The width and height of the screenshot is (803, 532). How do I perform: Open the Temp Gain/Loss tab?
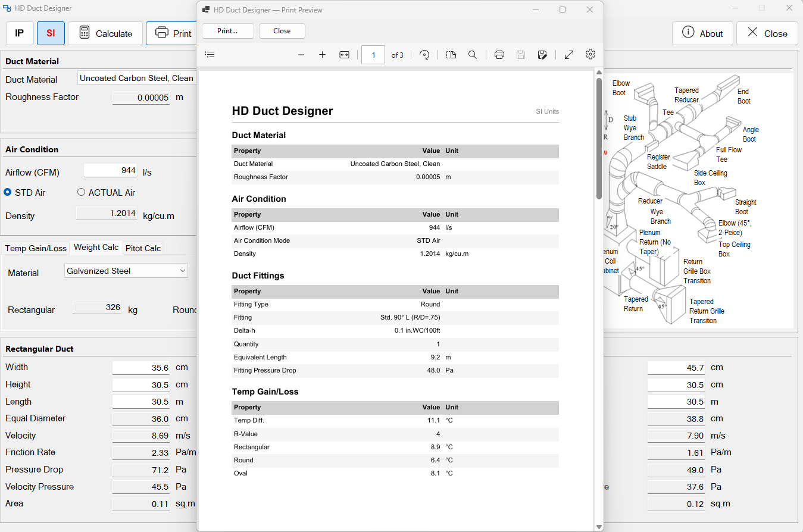point(36,248)
